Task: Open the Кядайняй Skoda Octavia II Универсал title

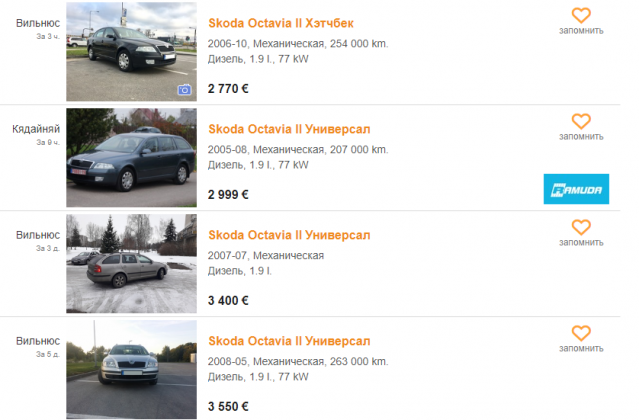Action: click(x=289, y=129)
